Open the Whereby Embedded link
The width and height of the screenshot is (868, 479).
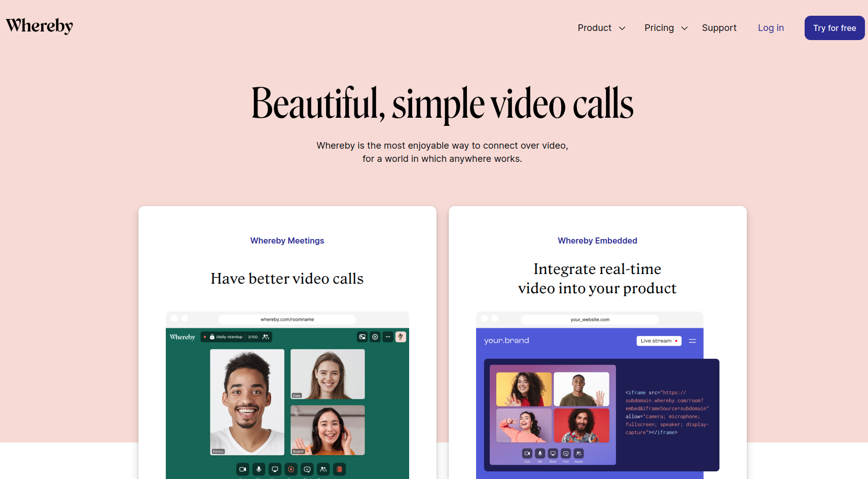[x=597, y=241]
